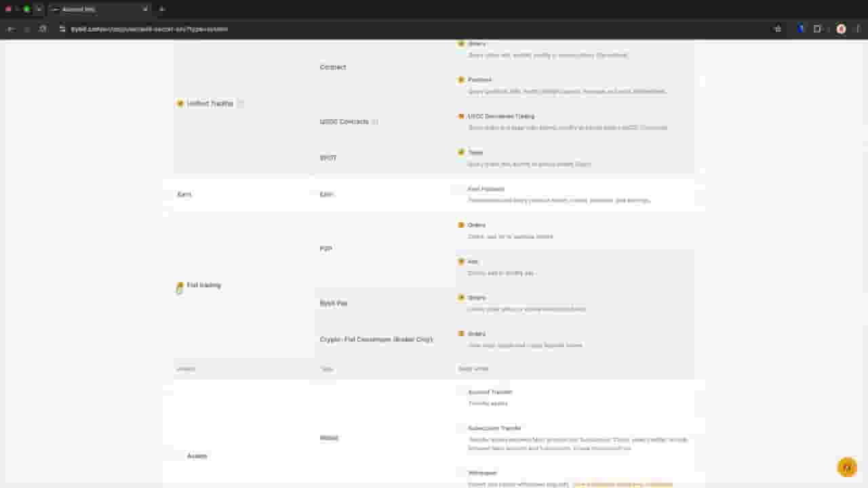Toggle the Unified Trading module checkbox
This screenshot has width=868, height=488.
point(180,104)
